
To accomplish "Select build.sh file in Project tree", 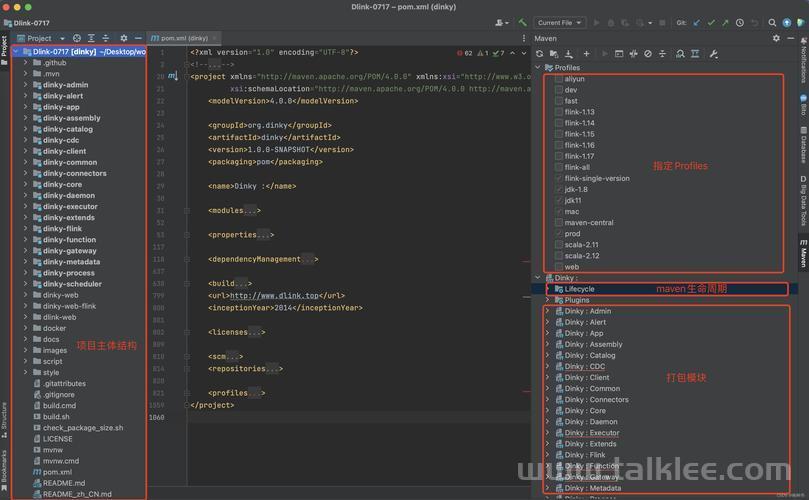I will tap(56, 417).
